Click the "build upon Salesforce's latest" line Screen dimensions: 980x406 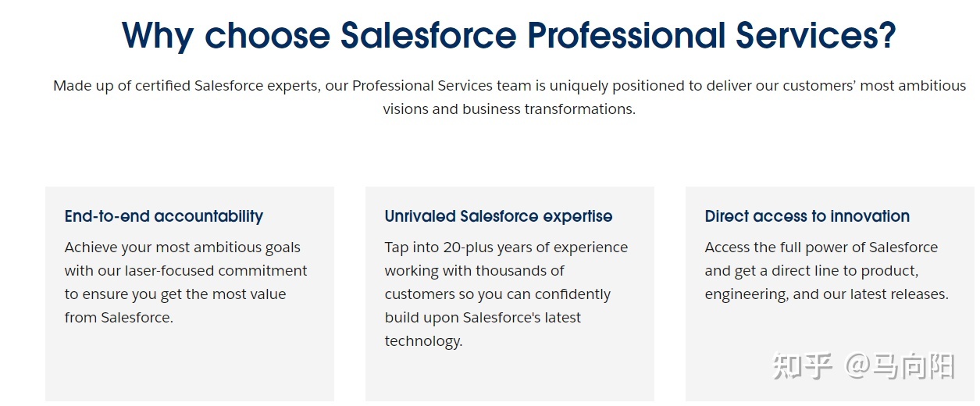click(x=483, y=318)
